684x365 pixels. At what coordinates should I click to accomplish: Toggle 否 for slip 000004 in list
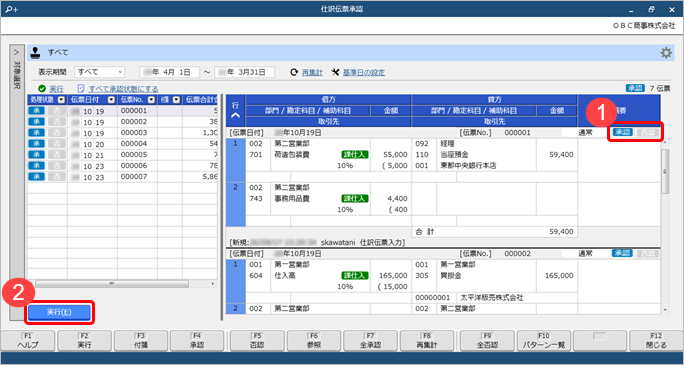57,143
